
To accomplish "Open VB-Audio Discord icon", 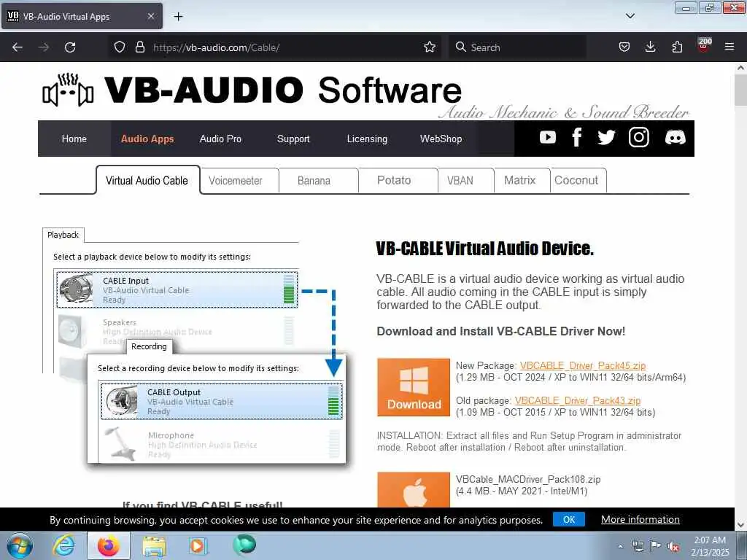I will 675,138.
